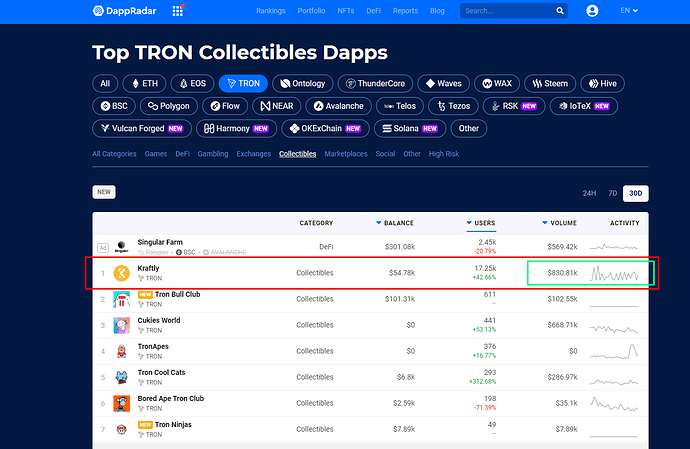Select the ETH chain filter
The width and height of the screenshot is (690, 449).
[x=145, y=84]
